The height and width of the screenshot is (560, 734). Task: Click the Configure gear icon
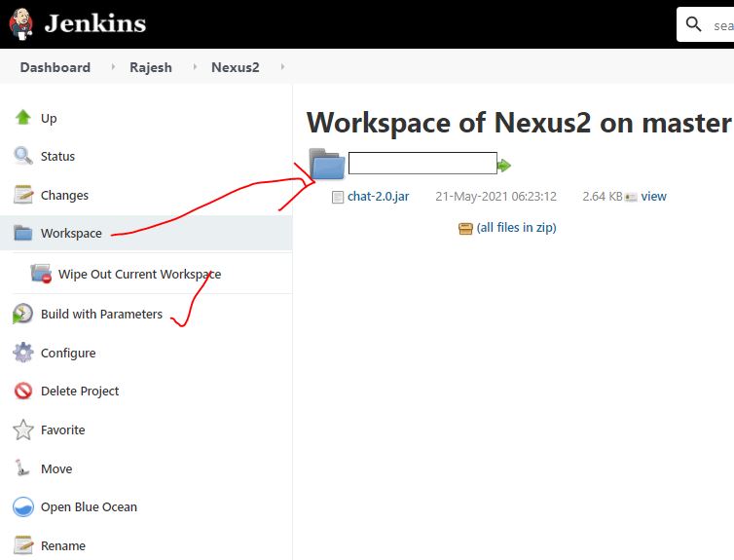point(23,353)
